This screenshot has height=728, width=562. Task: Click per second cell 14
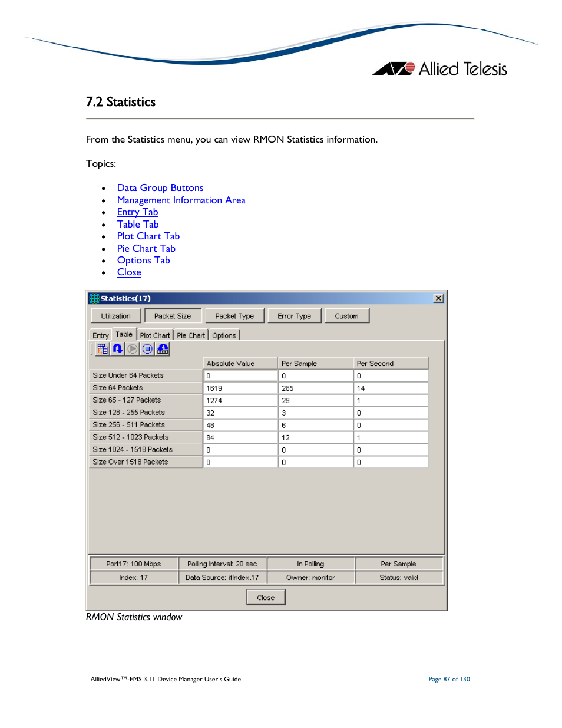[x=391, y=388]
